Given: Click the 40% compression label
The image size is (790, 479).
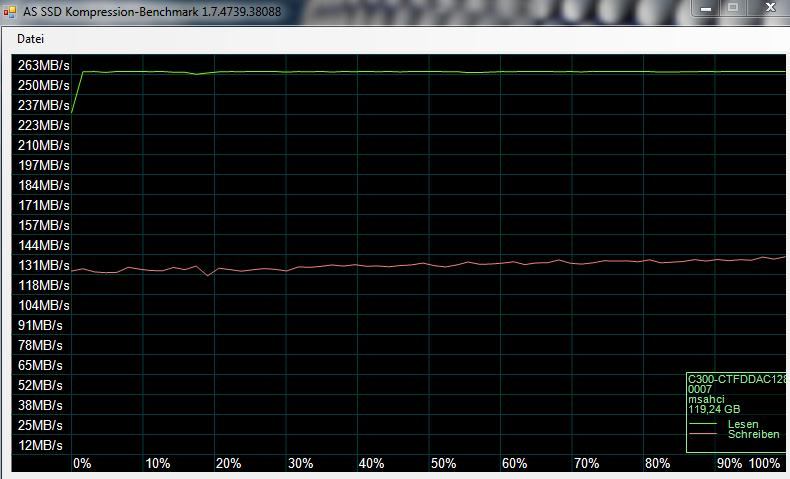Looking at the screenshot, I should [372, 463].
